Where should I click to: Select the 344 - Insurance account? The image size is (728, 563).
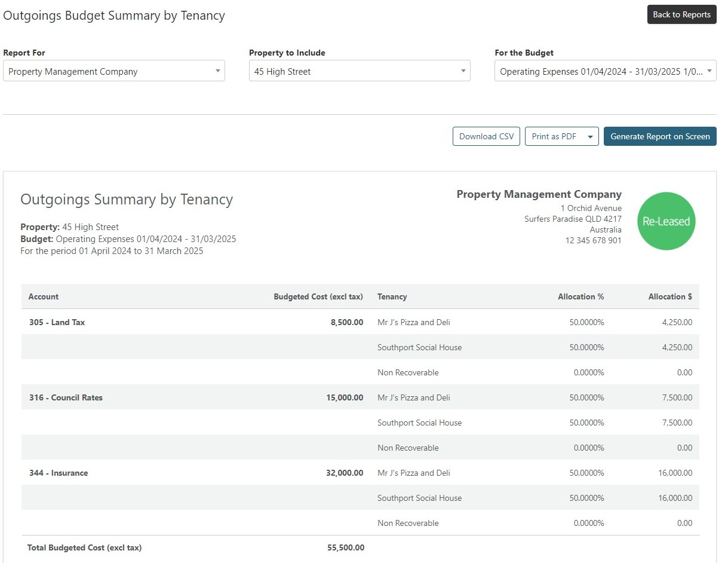[59, 473]
